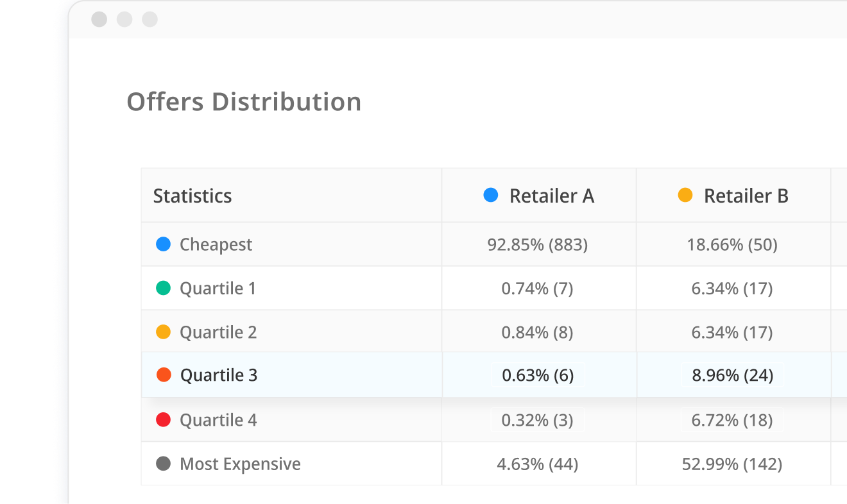The width and height of the screenshot is (847, 504).
Task: Open the Retailer A column options
Action: coord(553,195)
